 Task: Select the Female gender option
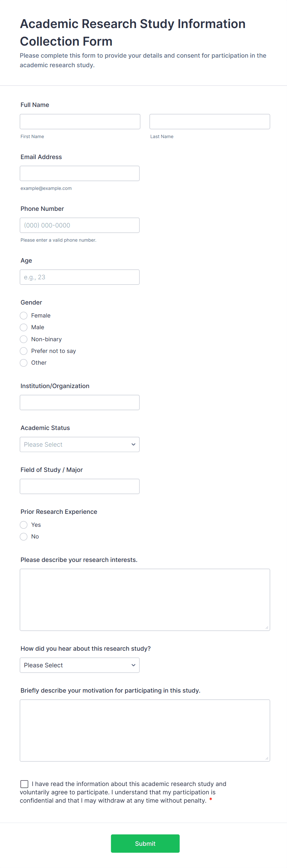point(23,316)
